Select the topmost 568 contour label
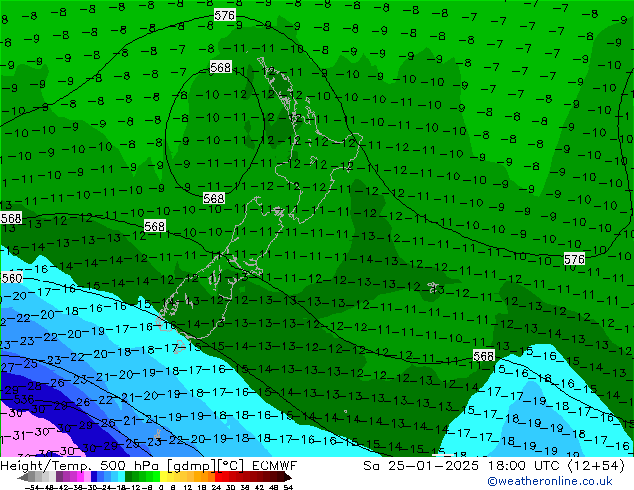The height and width of the screenshot is (490, 634). (221, 67)
